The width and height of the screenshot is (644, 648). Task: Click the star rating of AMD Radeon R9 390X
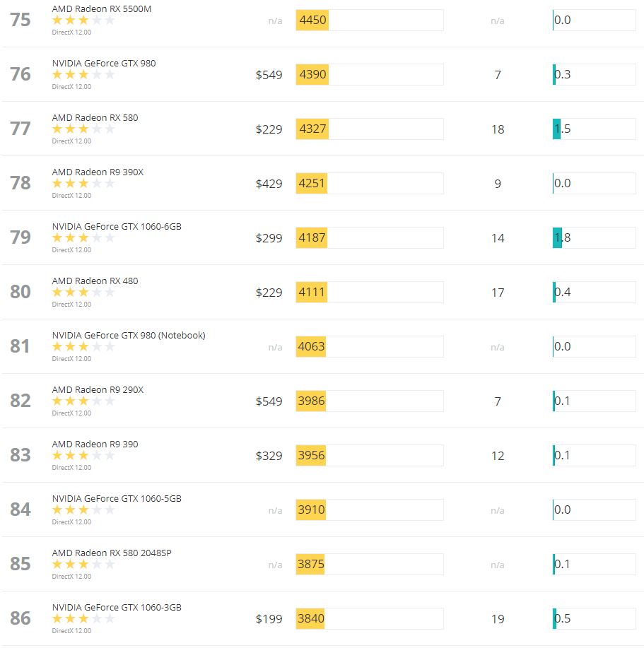coord(83,183)
